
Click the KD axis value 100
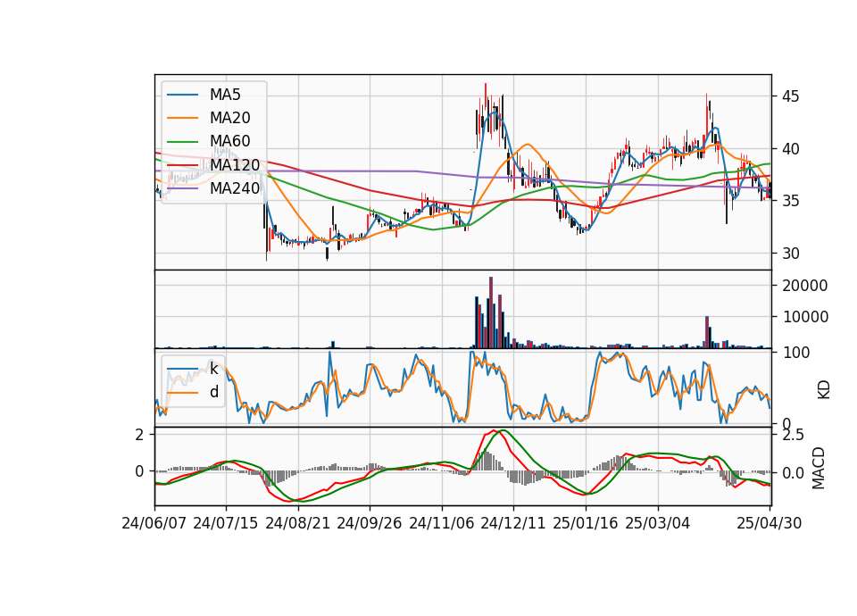point(796,354)
